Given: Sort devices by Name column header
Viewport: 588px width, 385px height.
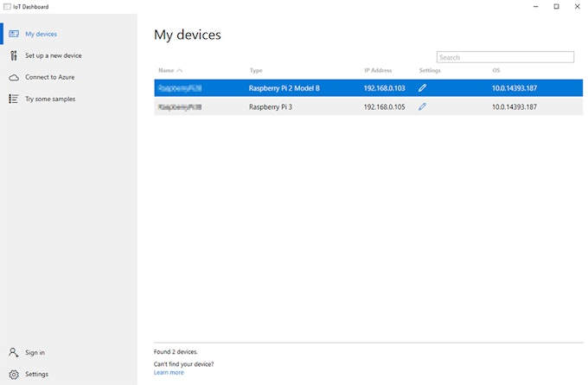Looking at the screenshot, I should (x=166, y=70).
